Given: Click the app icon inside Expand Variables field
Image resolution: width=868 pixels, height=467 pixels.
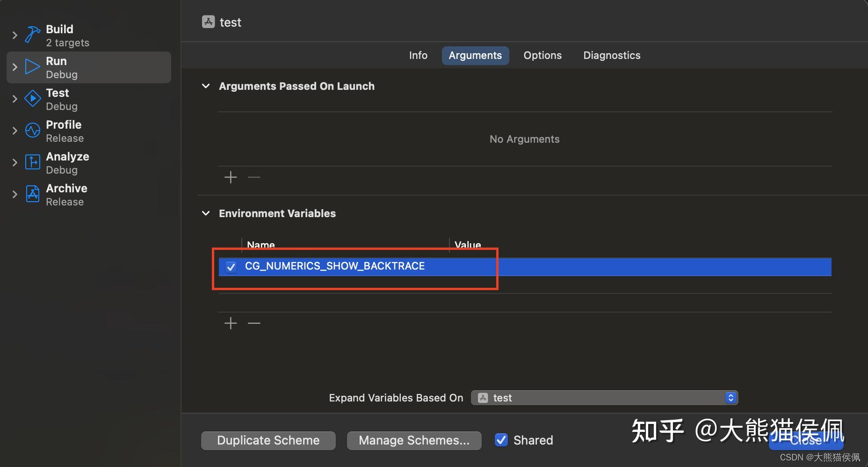Looking at the screenshot, I should [x=482, y=398].
